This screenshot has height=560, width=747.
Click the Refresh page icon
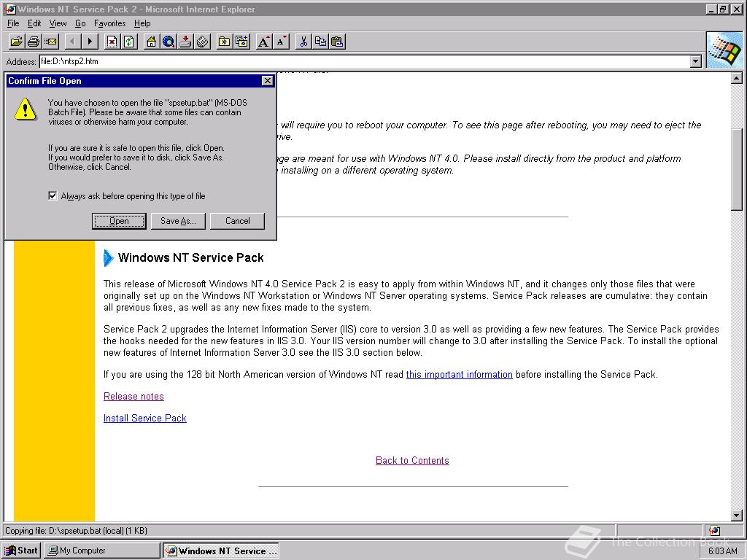128,42
